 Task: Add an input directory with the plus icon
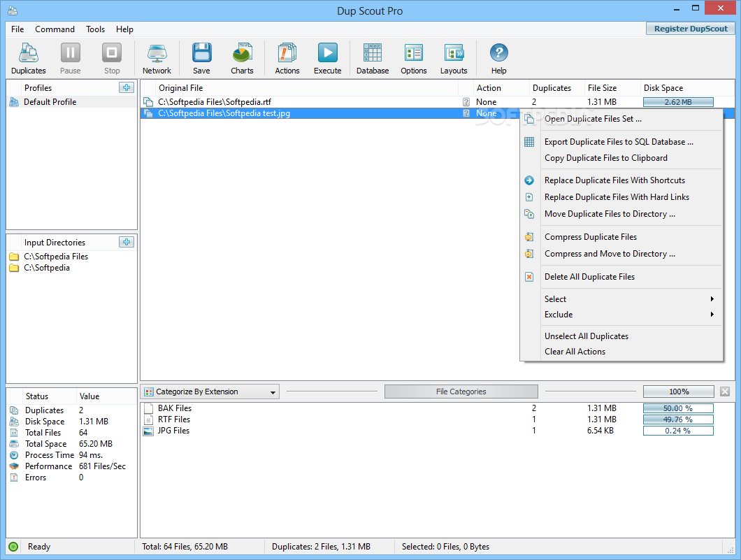pos(126,242)
